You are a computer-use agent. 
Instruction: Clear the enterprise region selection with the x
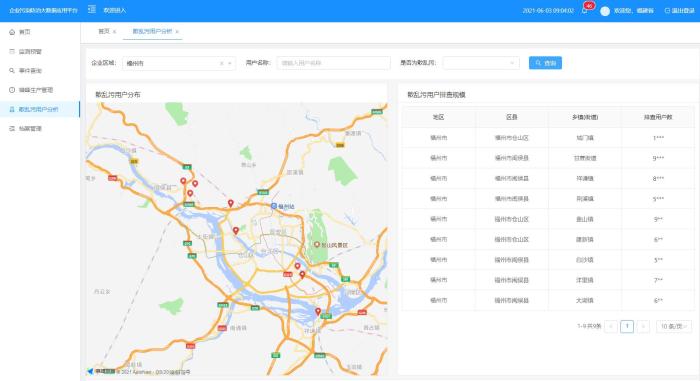pyautogui.click(x=221, y=63)
